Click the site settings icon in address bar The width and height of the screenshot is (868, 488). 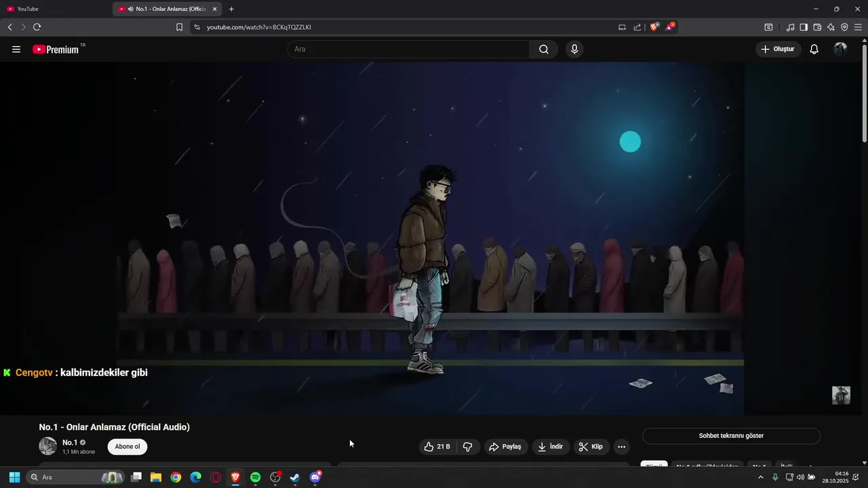[197, 27]
